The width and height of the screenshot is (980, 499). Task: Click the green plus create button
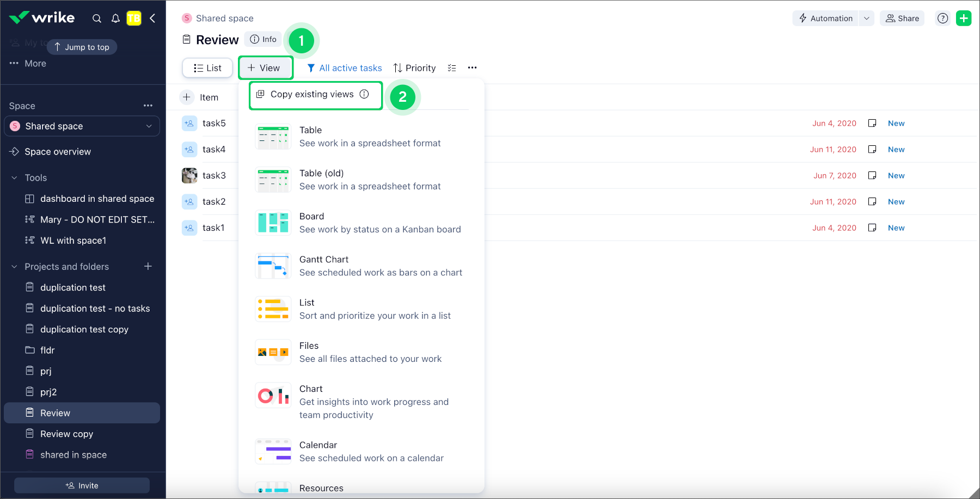click(x=964, y=19)
